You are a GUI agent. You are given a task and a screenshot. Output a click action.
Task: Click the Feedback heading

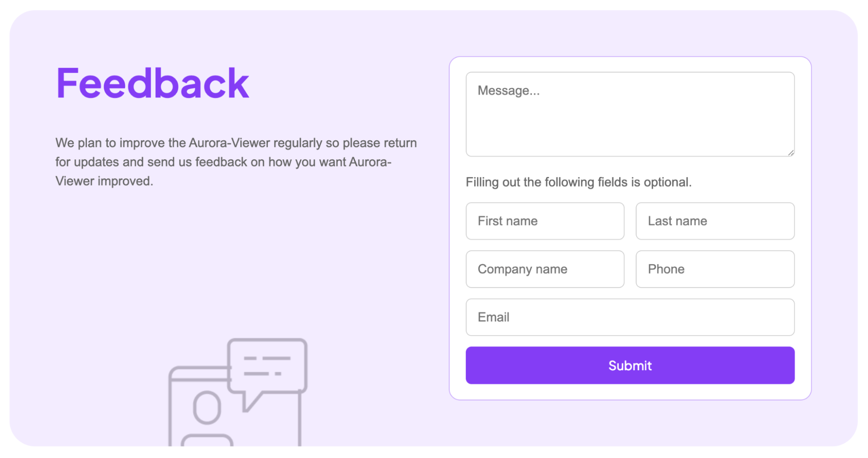point(152,83)
